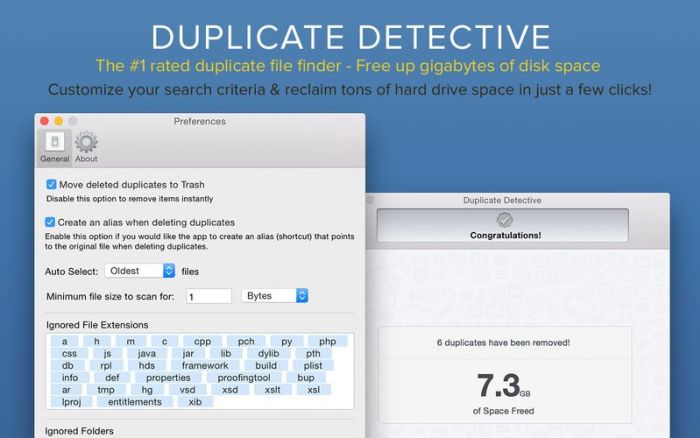
Task: Select the 'xsd' extension token
Action: [230, 389]
